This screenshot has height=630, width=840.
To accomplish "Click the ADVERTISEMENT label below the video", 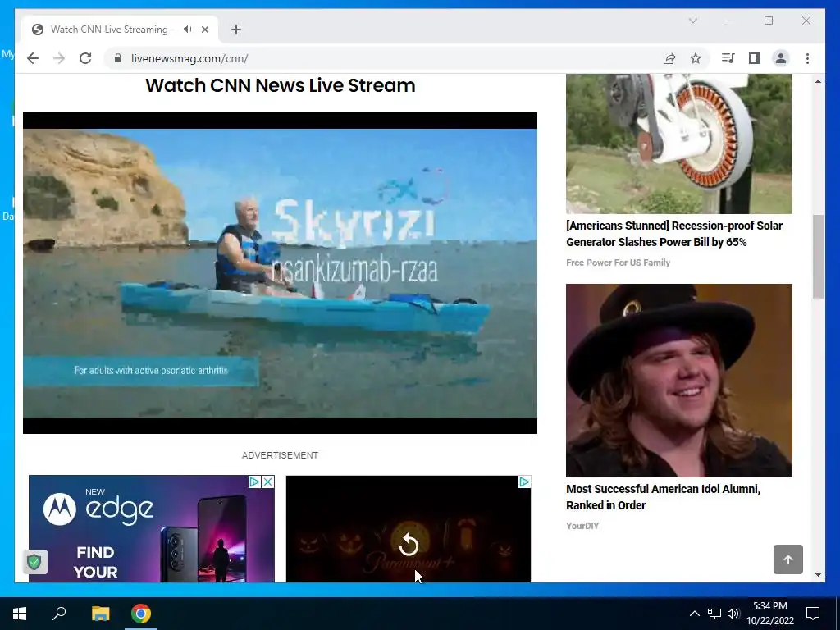I will coord(280,455).
